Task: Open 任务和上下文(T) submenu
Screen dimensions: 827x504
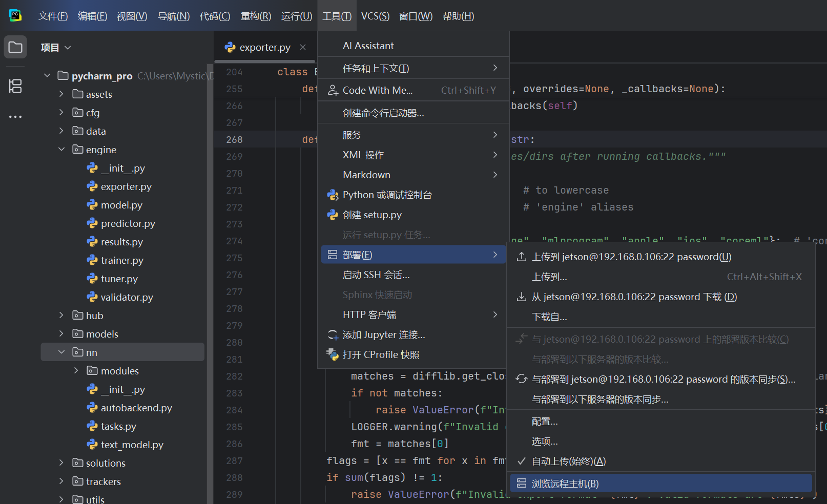Action: 413,68
